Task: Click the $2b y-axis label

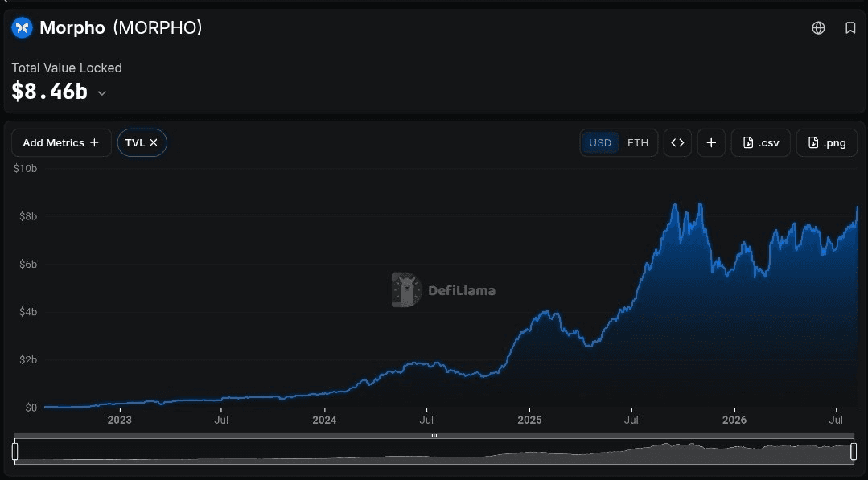Action: (27, 360)
